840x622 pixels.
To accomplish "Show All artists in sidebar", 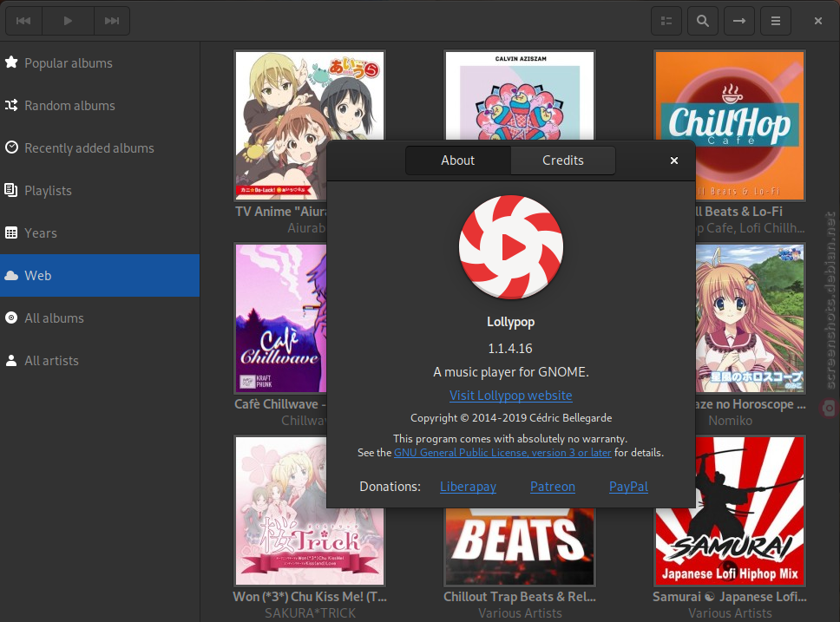I will (x=100, y=361).
